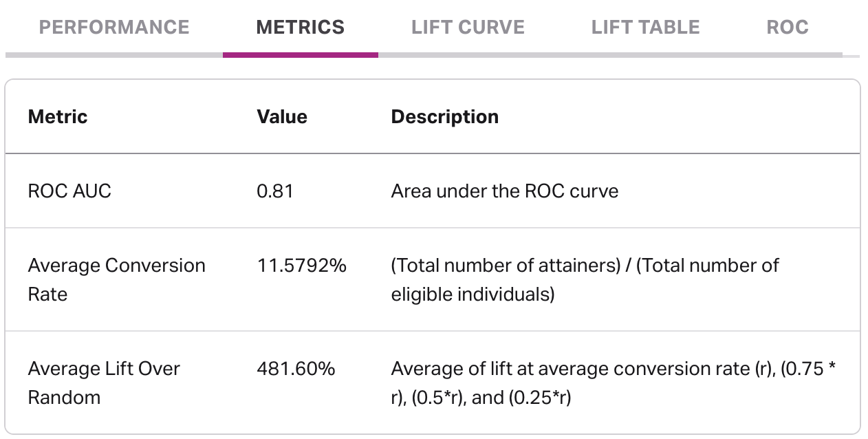Open the ROC tab
This screenshot has width=868, height=439.
coord(788,27)
